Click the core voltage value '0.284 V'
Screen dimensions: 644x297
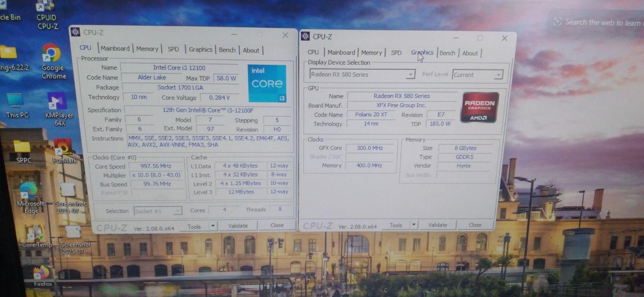point(219,98)
